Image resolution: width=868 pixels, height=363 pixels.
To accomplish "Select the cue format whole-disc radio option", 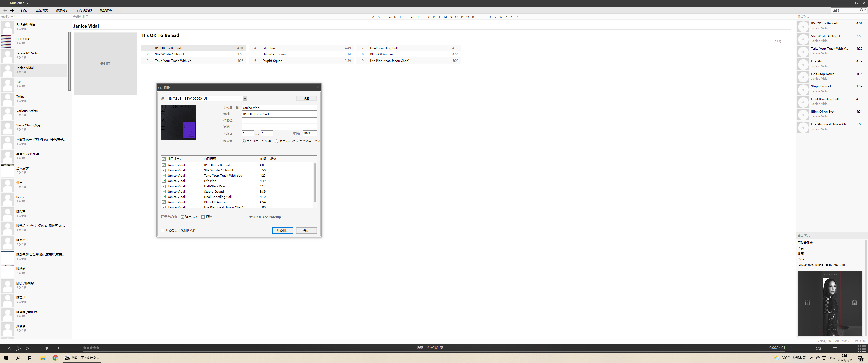I will (277, 141).
